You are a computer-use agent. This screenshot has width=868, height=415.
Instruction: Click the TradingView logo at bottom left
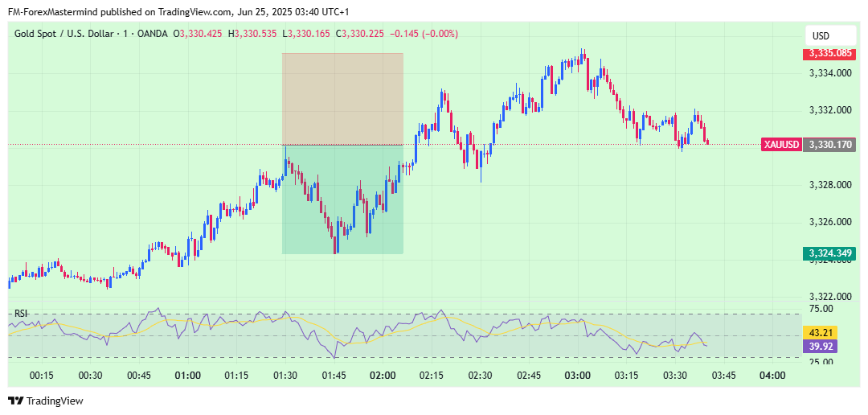pyautogui.click(x=45, y=401)
